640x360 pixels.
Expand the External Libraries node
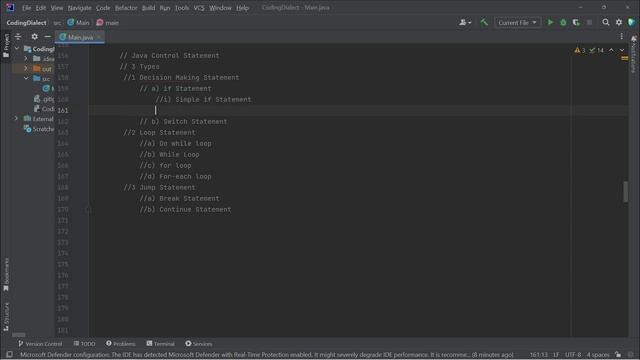[17, 119]
